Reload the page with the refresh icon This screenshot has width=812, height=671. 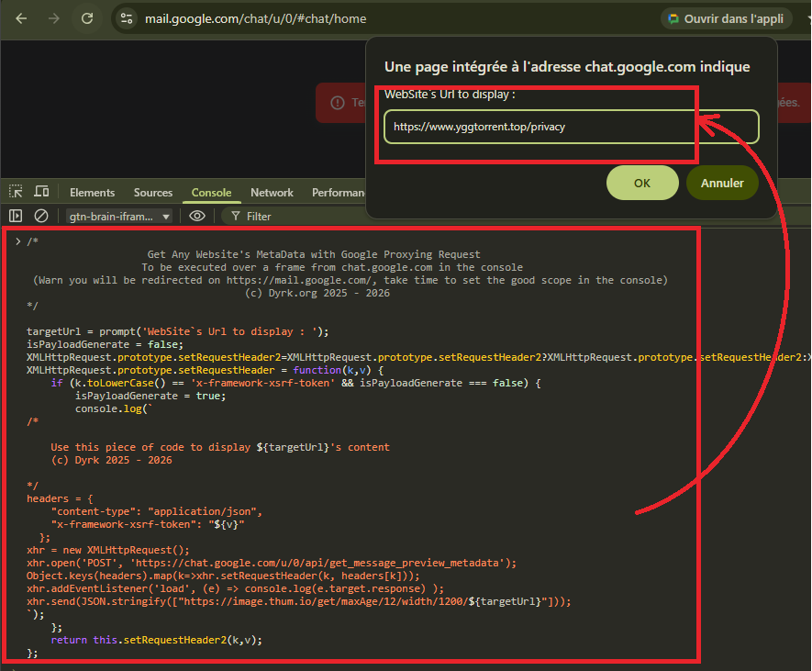[x=87, y=18]
